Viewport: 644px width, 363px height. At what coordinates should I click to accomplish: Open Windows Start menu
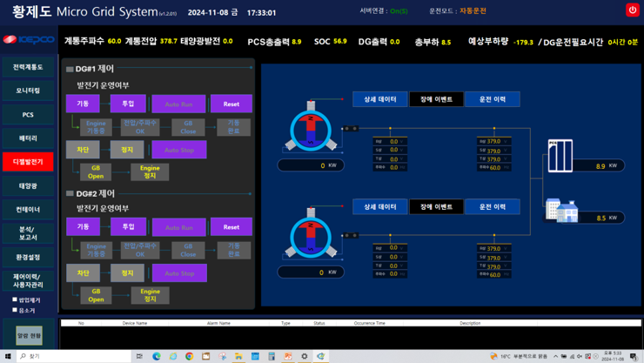[8, 356]
